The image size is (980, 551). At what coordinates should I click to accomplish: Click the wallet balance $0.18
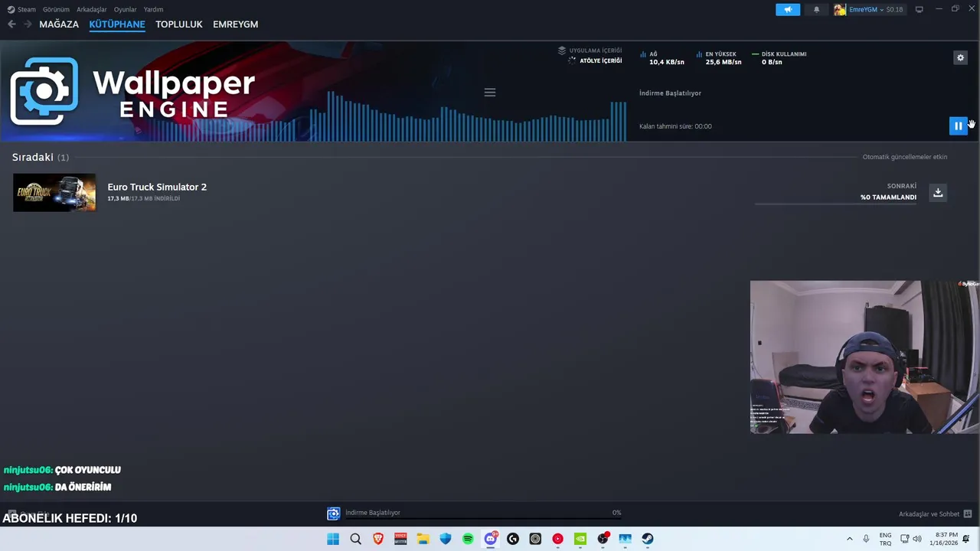(x=894, y=9)
